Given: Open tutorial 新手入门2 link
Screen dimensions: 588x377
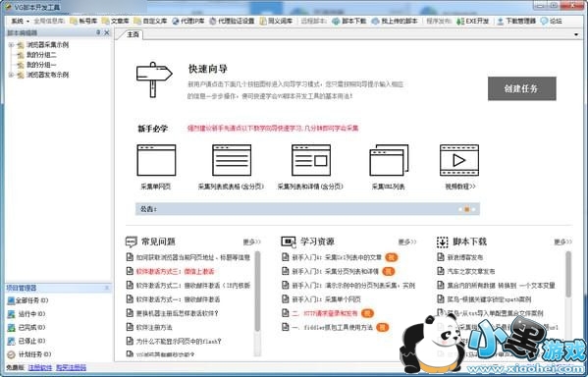Looking at the screenshot, I should tap(353, 286).
